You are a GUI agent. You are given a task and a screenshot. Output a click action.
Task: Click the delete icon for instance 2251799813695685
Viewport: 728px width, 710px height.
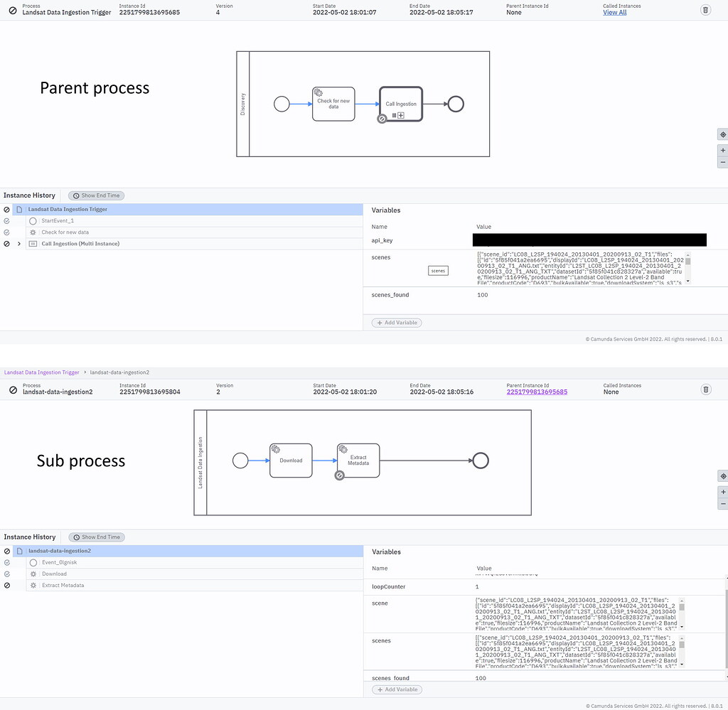pyautogui.click(x=705, y=9)
